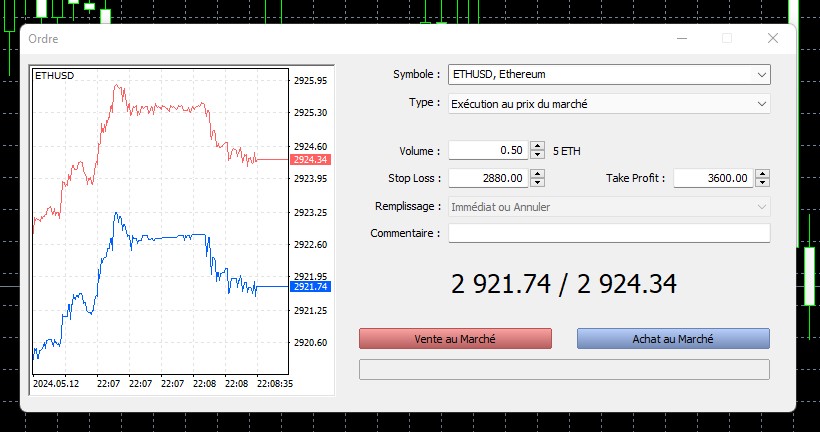Minimize the Ordre dialog window
The height and width of the screenshot is (432, 820).
[x=681, y=38]
